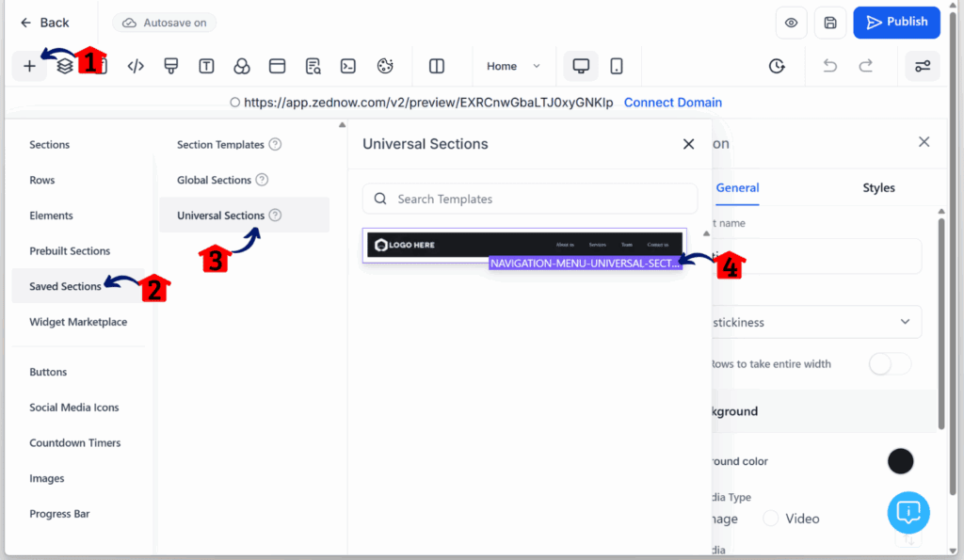Open the popup window layout icon
This screenshot has height=560, width=964.
coord(278,67)
